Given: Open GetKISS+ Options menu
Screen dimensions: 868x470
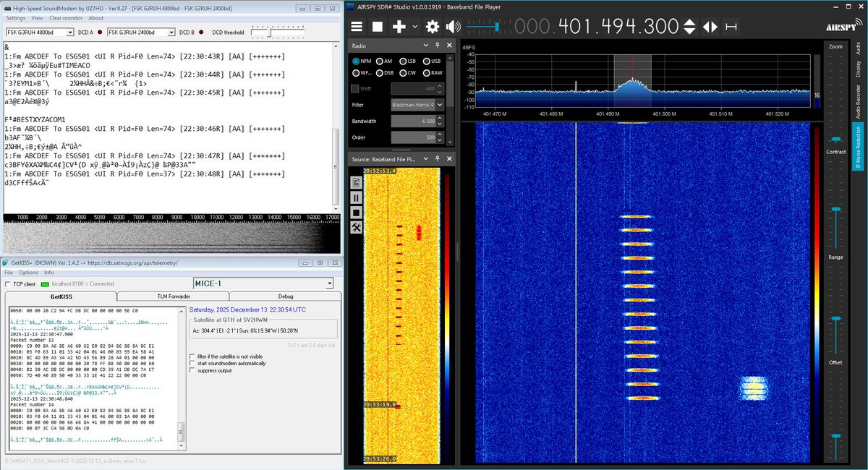Looking at the screenshot, I should 28,273.
